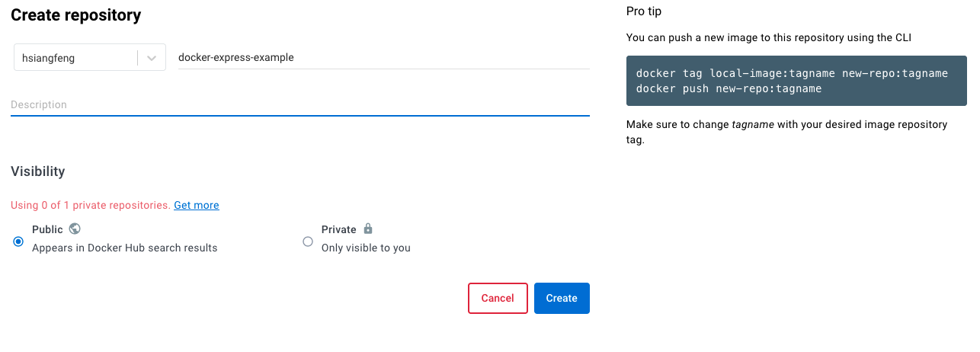Click the lock icon beside Private

click(368, 229)
